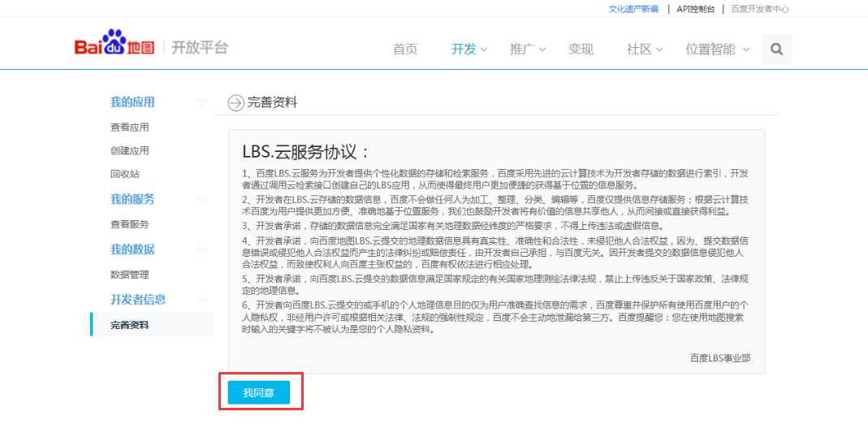Click the 百度LBS事业部 signature text
This screenshot has width=868, height=446.
[x=720, y=358]
